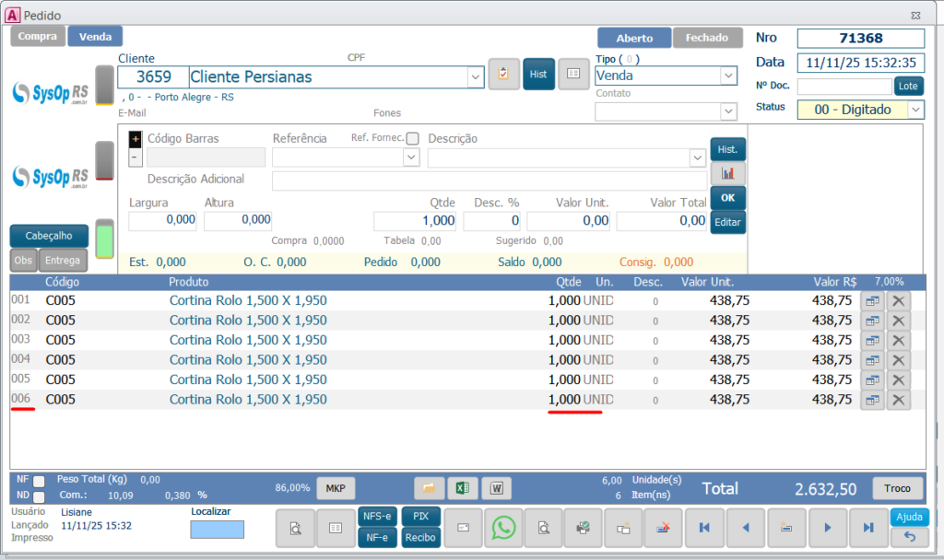The height and width of the screenshot is (560, 944).
Task: Click the blue Localizar search field
Action: click(218, 529)
